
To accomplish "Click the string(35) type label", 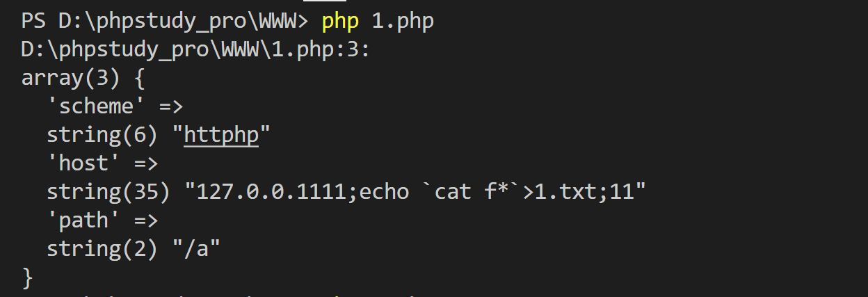I will (x=108, y=192).
